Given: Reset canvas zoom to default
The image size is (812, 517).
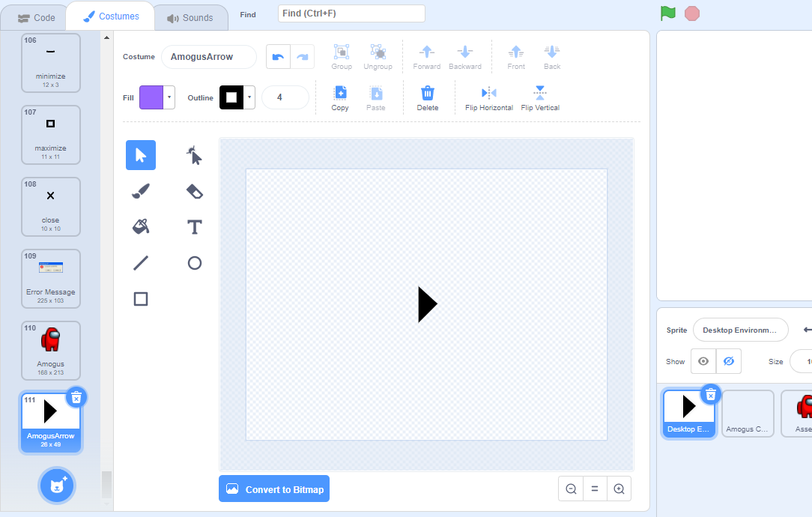Looking at the screenshot, I should tap(595, 489).
